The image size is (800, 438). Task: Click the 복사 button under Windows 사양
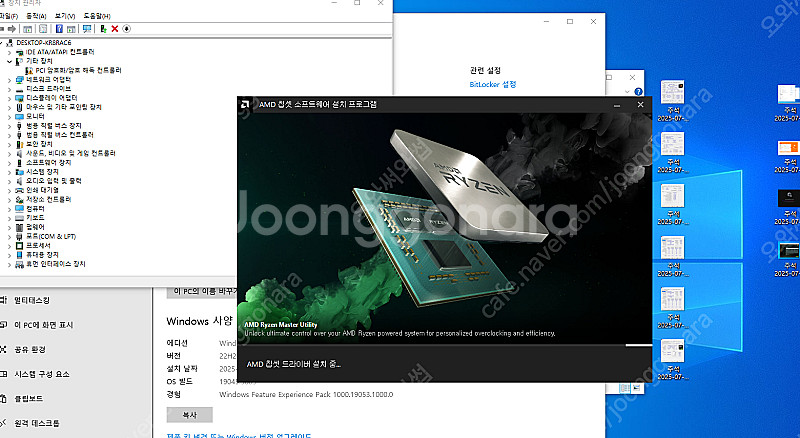pyautogui.click(x=189, y=415)
